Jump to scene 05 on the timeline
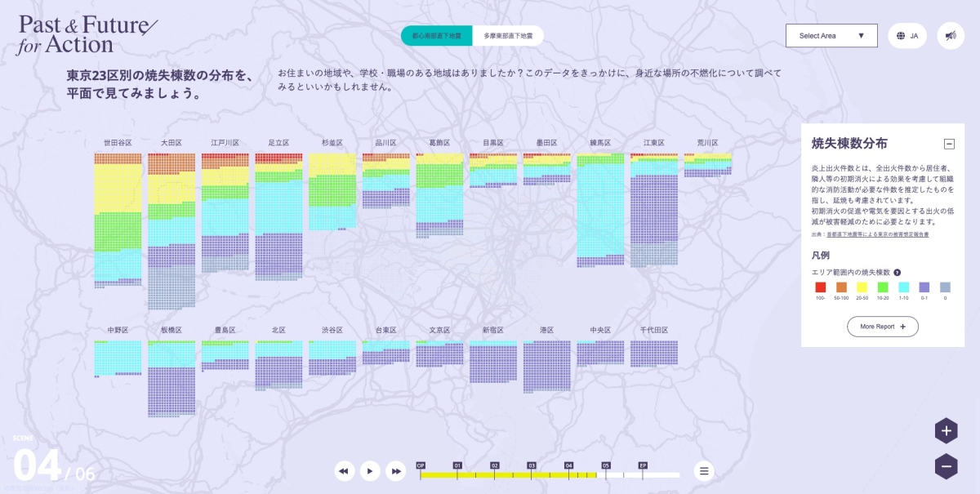This screenshot has height=494, width=980. [x=605, y=466]
